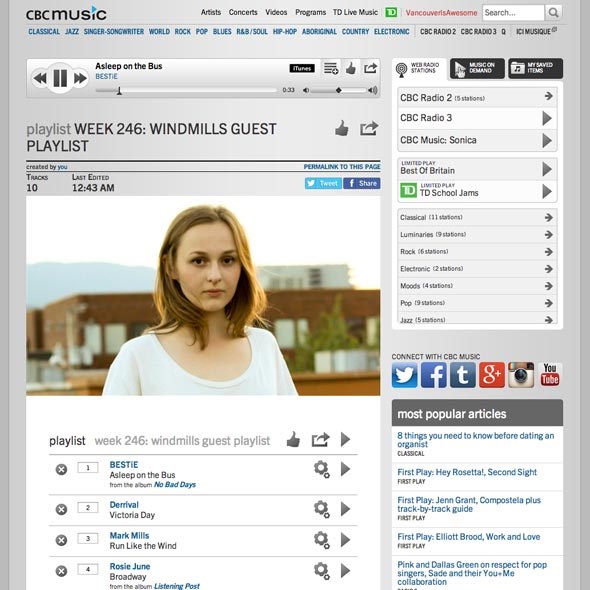Image resolution: width=590 pixels, height=590 pixels.
Task: Play entire playlist from list header
Action: pyautogui.click(x=345, y=439)
